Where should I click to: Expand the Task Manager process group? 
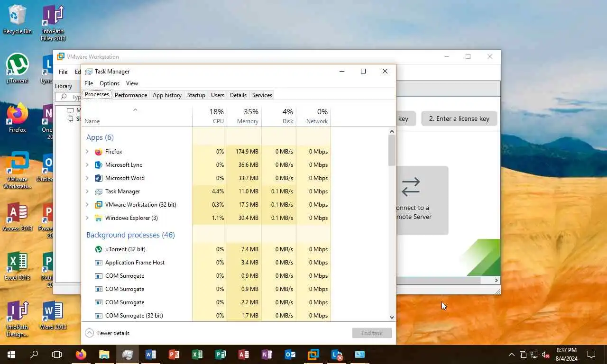click(x=87, y=191)
